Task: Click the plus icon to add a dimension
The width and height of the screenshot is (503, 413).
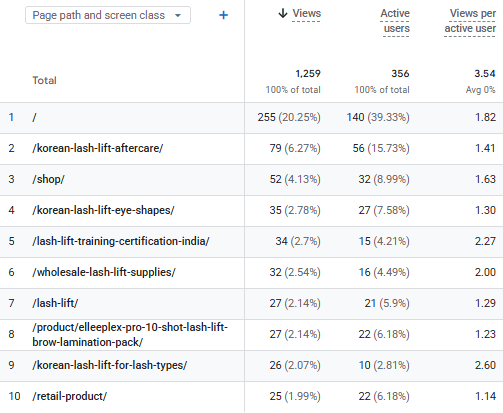Action: coord(223,15)
